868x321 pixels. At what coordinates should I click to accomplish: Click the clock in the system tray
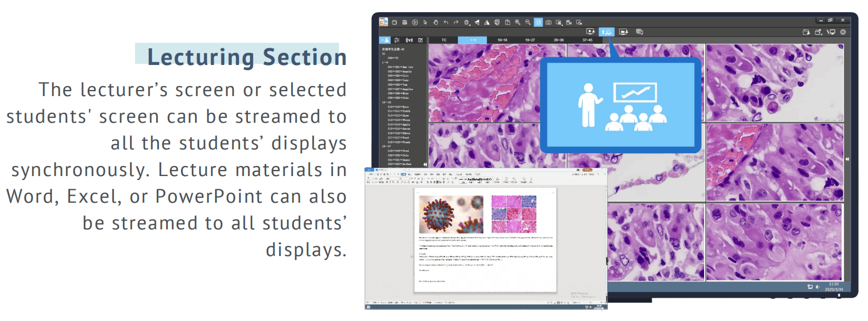[x=834, y=286]
